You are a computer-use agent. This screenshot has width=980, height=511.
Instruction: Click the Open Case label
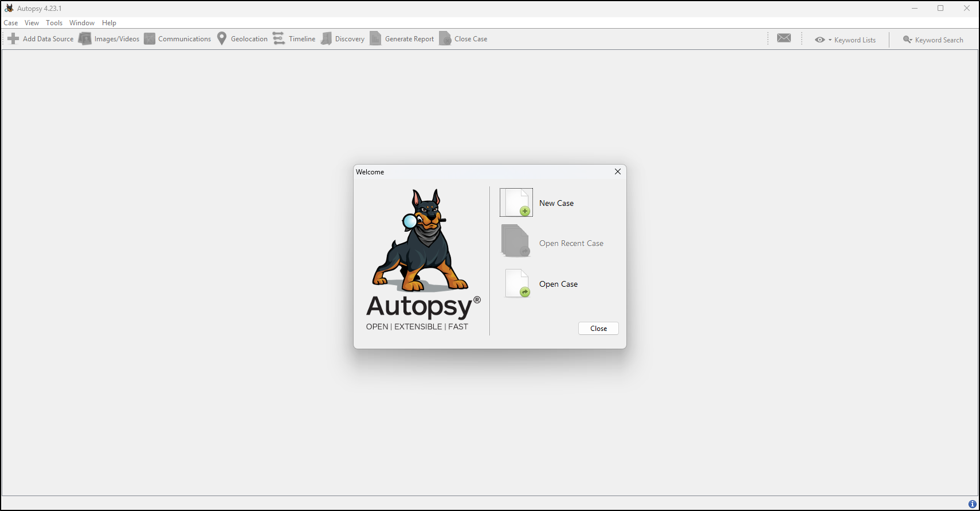(x=558, y=284)
